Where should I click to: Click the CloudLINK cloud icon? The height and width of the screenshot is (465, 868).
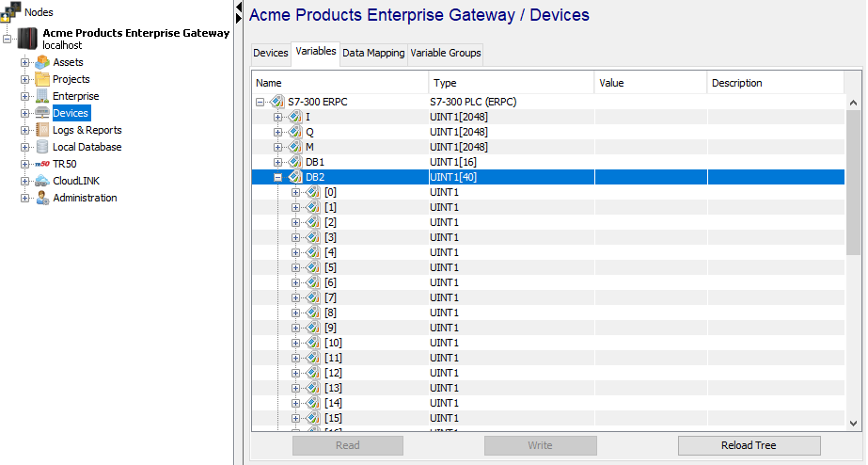[x=42, y=181]
